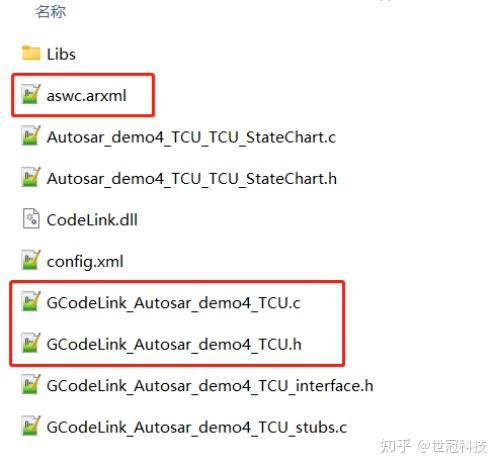Screen dimensions: 499x468
Task: Sort by the 名称 column header
Action: pos(51,12)
